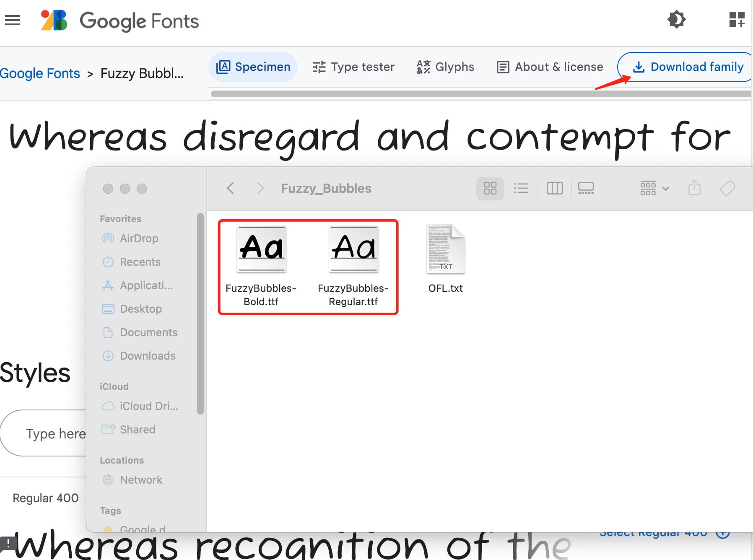The width and height of the screenshot is (753, 560).
Task: Click the Finder sidebar vertical scrollbar
Action: point(200,314)
